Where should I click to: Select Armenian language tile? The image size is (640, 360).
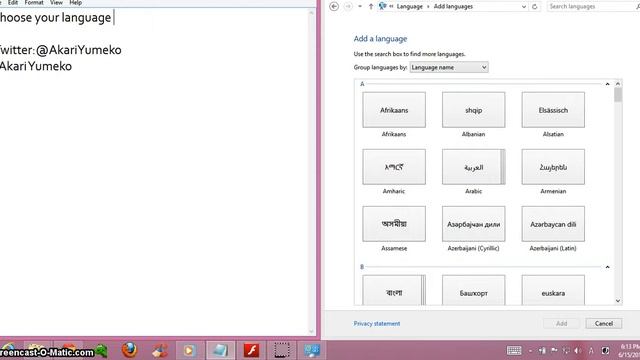[553, 167]
